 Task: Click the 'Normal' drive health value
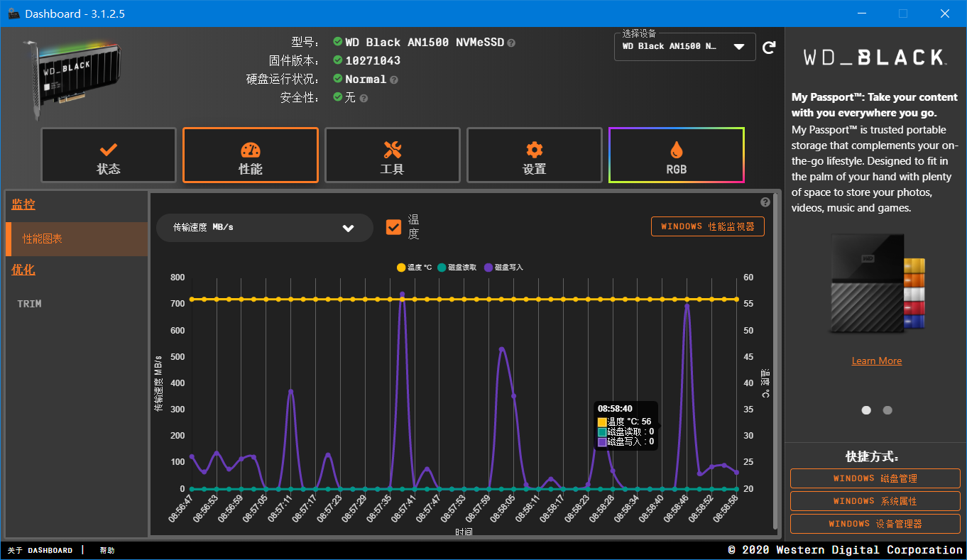pyautogui.click(x=366, y=79)
